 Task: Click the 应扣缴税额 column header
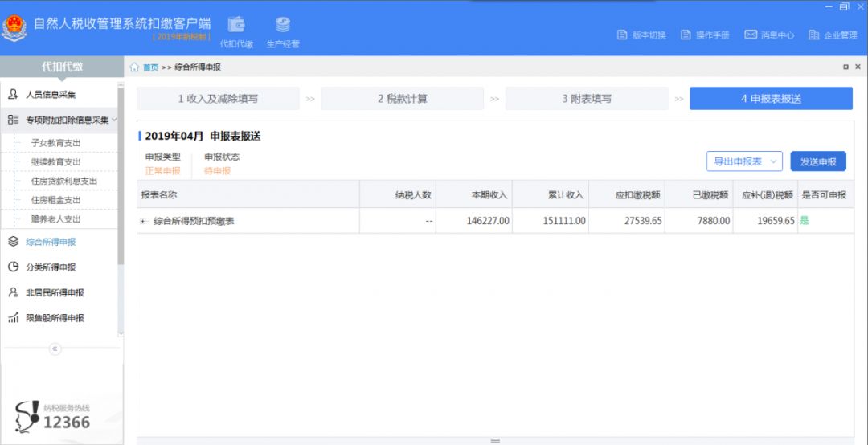tap(627, 194)
